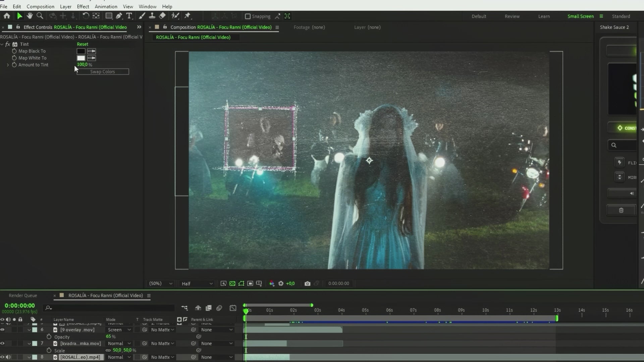Pick Map White To color with eyedropper
This screenshot has height=362, width=644.
pos(92,58)
